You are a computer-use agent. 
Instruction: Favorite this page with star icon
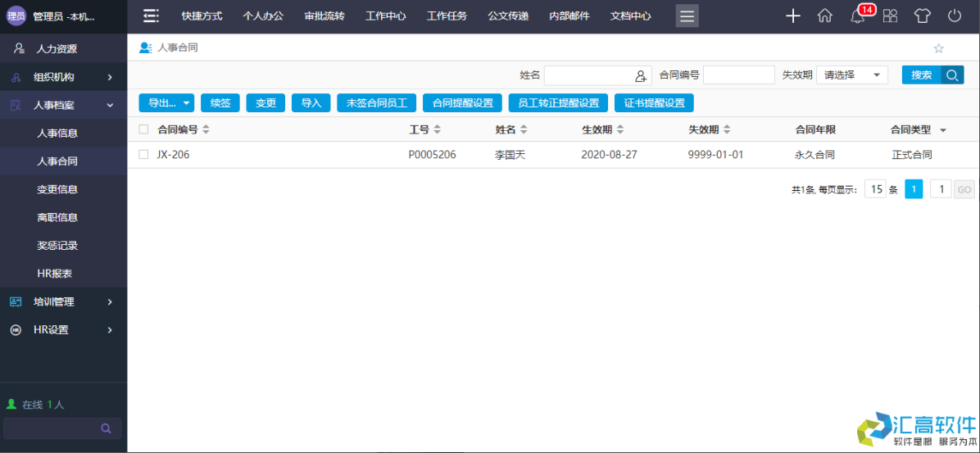[939, 48]
